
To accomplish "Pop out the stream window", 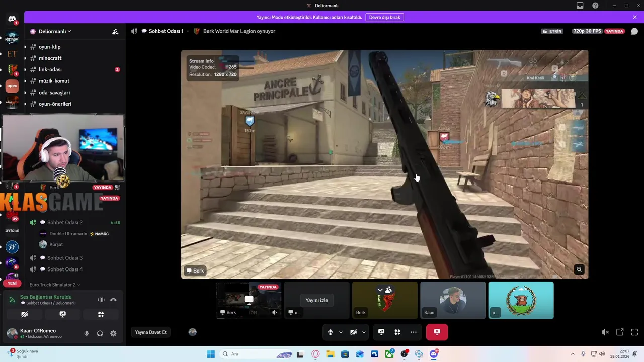I will point(620,332).
